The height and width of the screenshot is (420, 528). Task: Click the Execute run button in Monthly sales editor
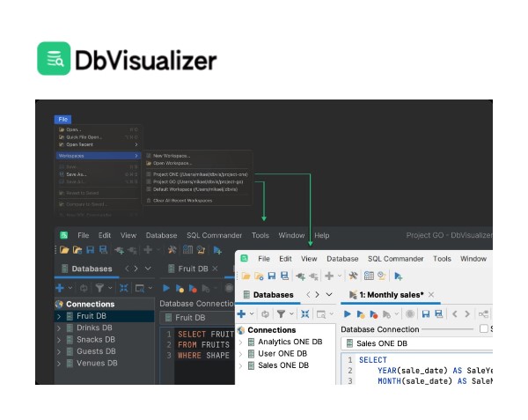tap(347, 313)
